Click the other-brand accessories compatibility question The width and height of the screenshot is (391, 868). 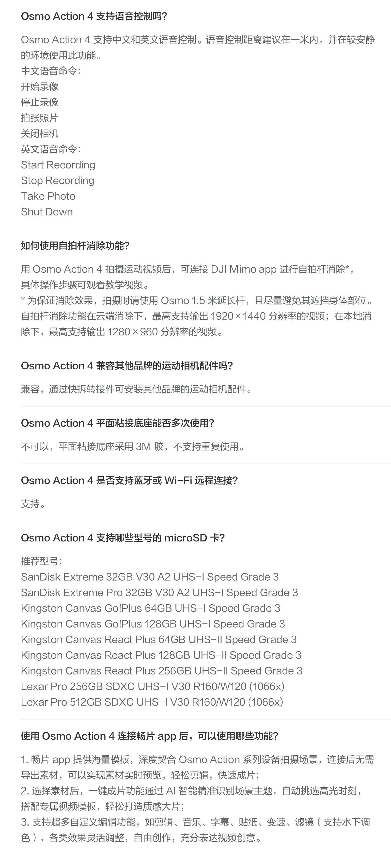click(x=127, y=366)
